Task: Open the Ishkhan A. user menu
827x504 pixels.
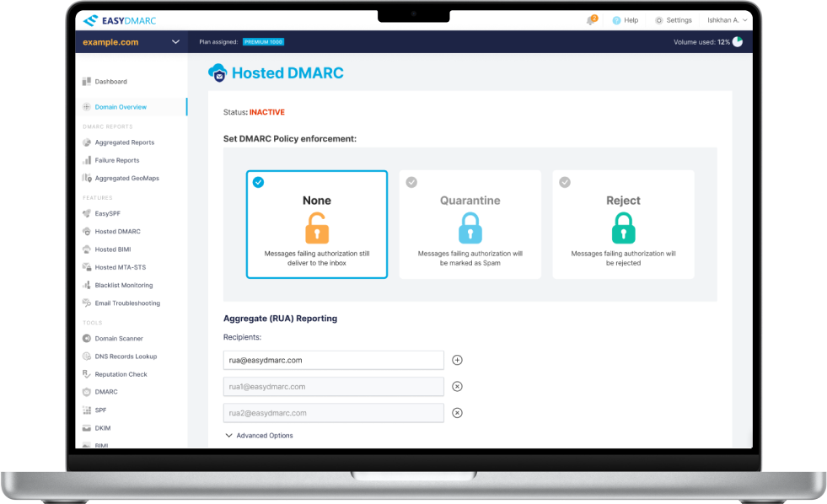Action: point(727,20)
